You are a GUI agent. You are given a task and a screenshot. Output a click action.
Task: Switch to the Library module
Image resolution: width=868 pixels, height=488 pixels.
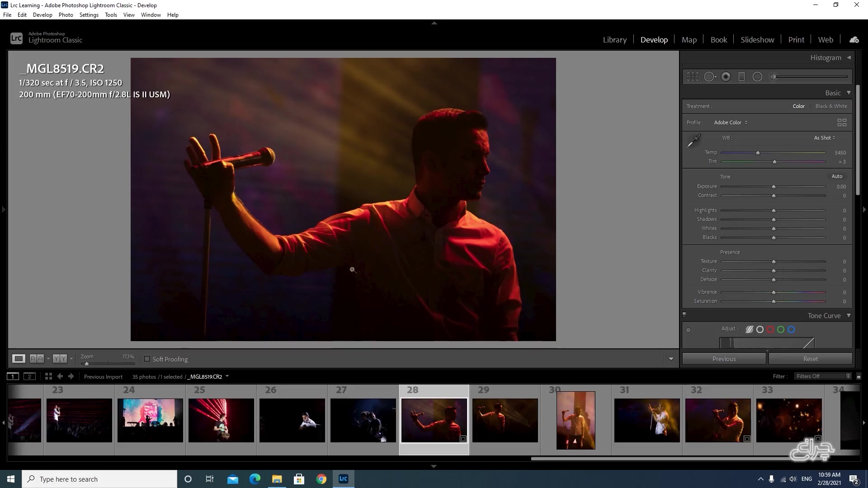pos(614,40)
